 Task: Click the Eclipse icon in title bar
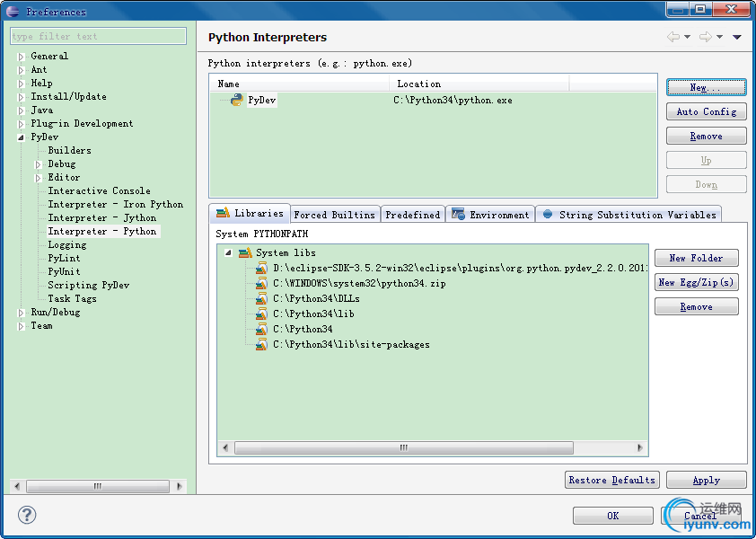coord(13,11)
